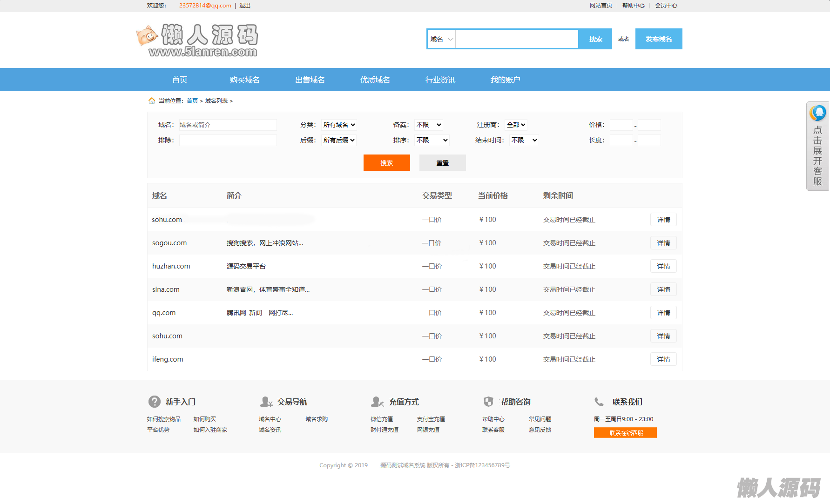Screen dimensions: 830x504
Task: Open the customer service chat bubble icon
Action: pyautogui.click(x=817, y=113)
